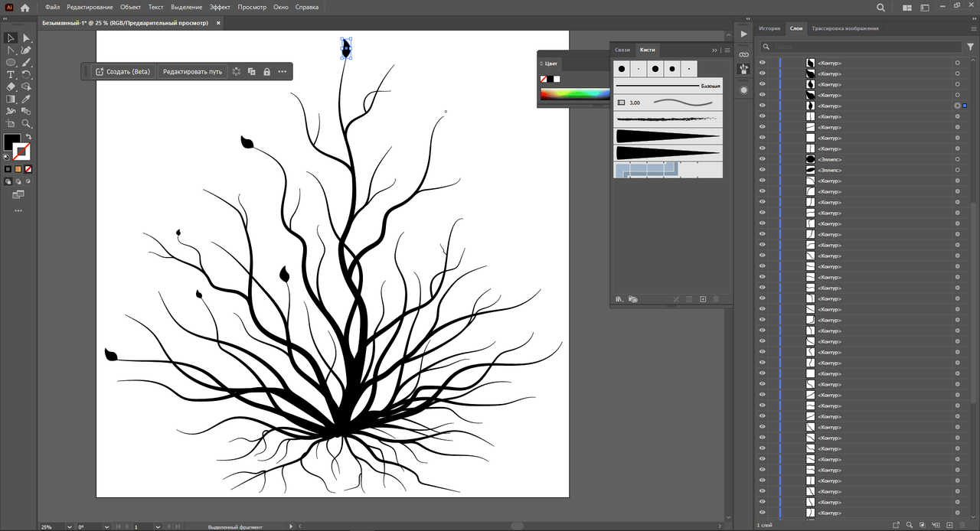Select the Gradient tool
The image size is (980, 531).
pos(11,99)
